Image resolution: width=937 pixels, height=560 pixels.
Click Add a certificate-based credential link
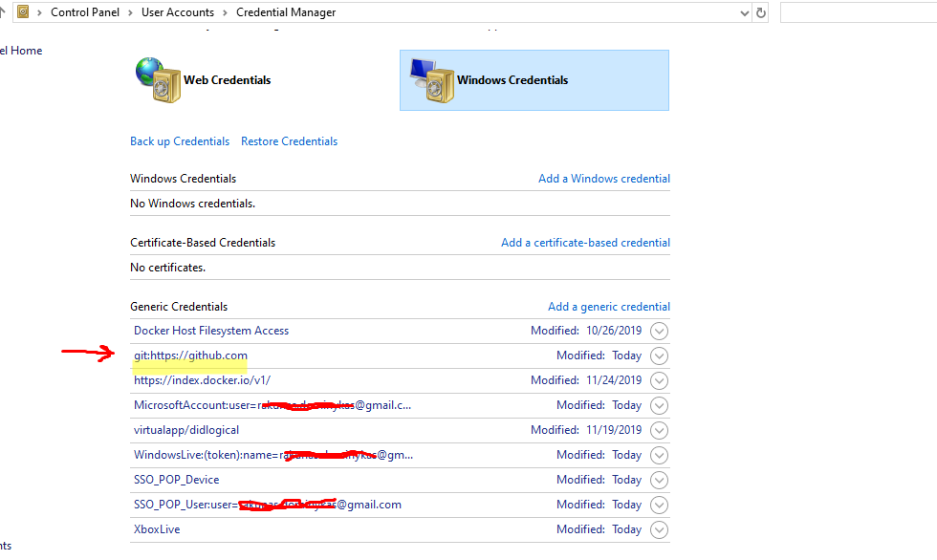pyautogui.click(x=585, y=243)
